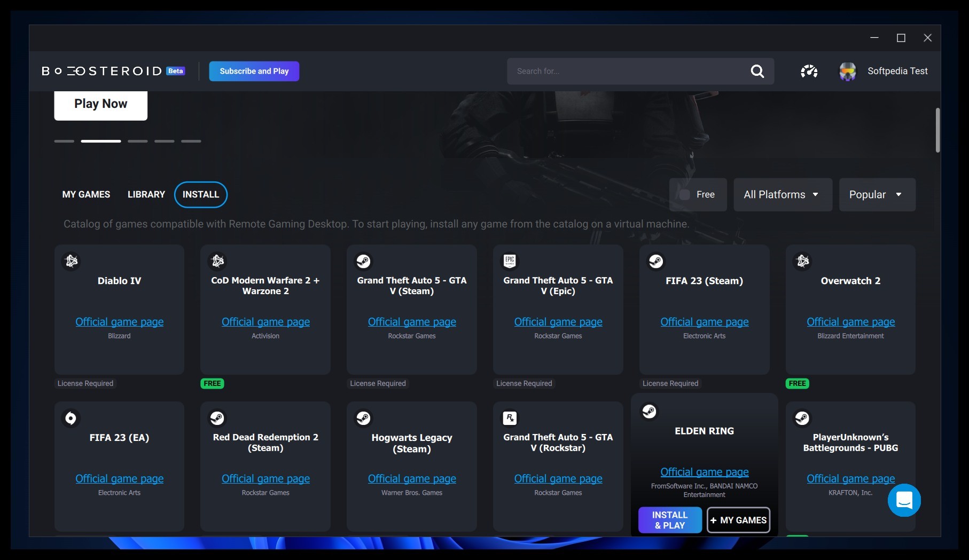Click Epic Games icon on GTA V (Epic) card
Screen dimensions: 969x560
(510, 261)
